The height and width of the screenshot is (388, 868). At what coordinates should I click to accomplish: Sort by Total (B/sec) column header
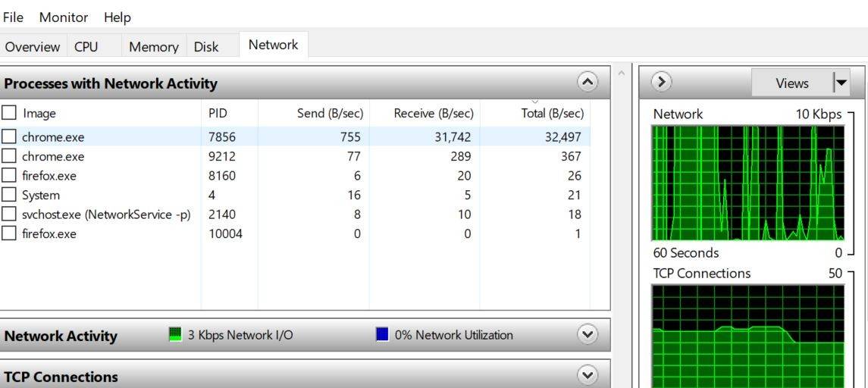pyautogui.click(x=552, y=113)
